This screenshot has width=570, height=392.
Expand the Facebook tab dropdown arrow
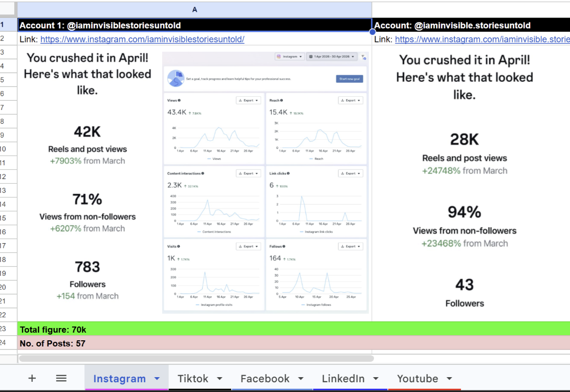(x=301, y=379)
